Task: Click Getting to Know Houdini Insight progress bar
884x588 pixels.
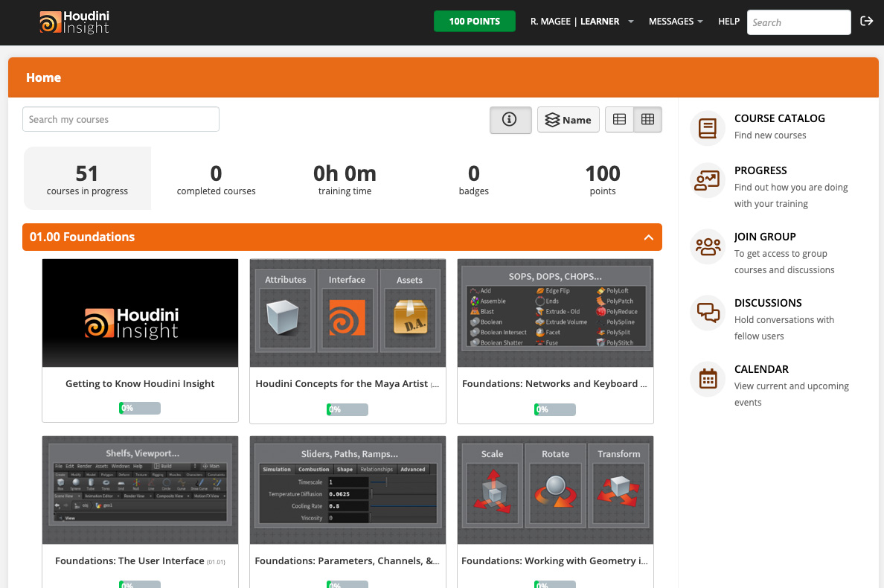Action: pos(140,408)
